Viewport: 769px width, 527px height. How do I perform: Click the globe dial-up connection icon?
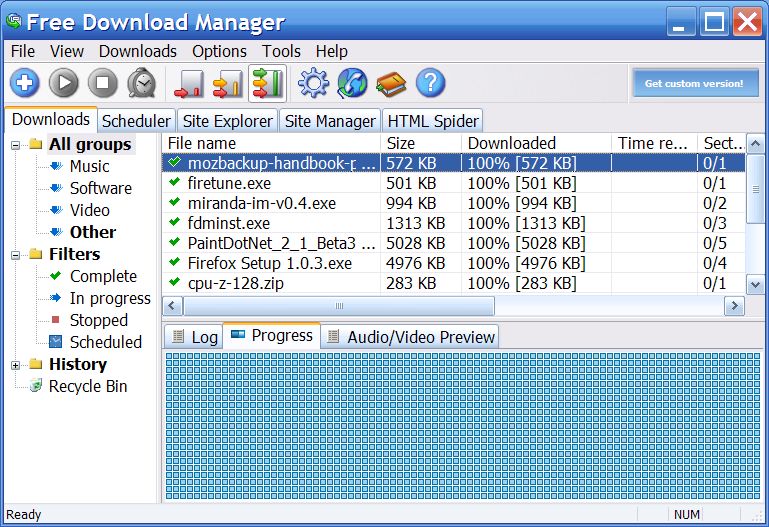coord(353,83)
